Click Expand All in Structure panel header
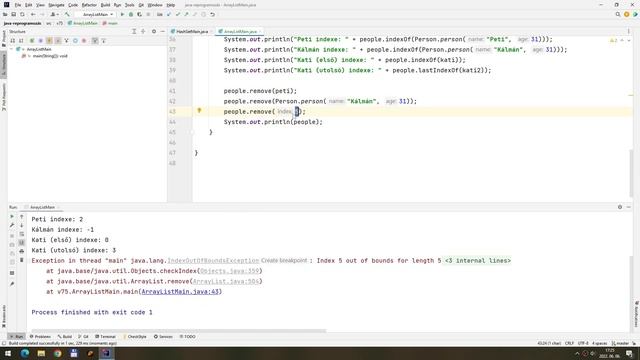Viewport: 640px width, 360px height. 134,31
